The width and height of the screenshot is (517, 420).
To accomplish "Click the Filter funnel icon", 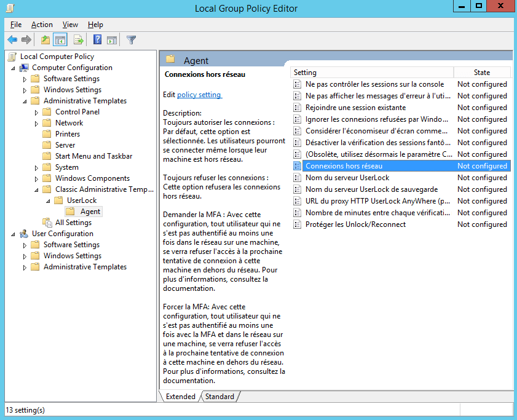I will coord(131,40).
